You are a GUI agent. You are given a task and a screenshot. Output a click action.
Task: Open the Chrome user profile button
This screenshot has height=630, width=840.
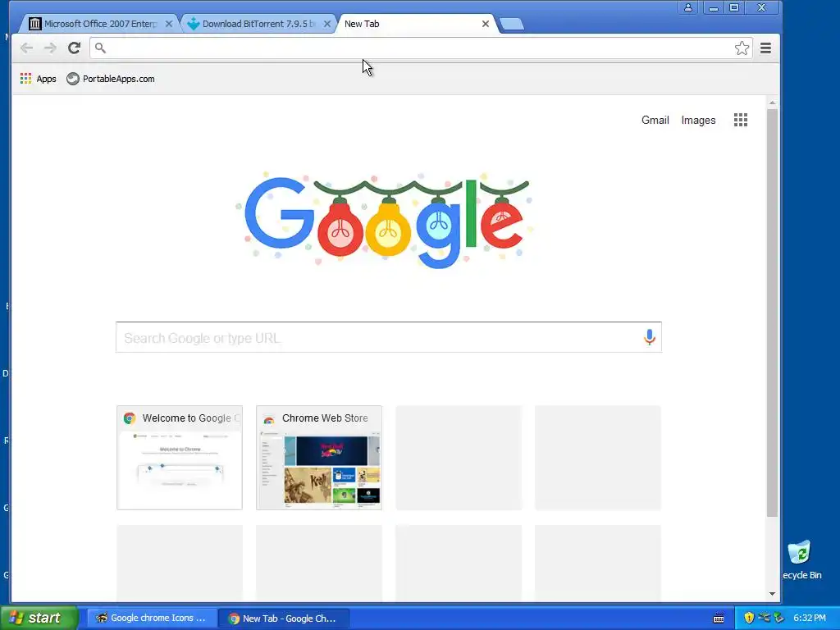coord(688,7)
